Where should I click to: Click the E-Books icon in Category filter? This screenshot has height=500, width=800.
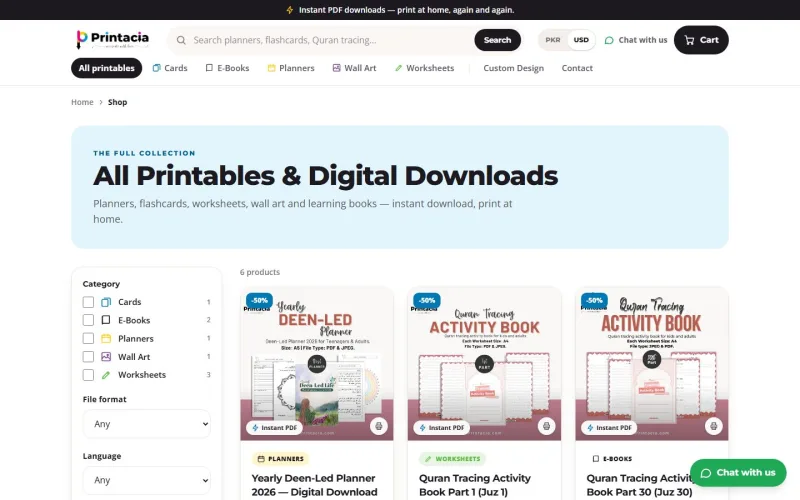pos(106,320)
